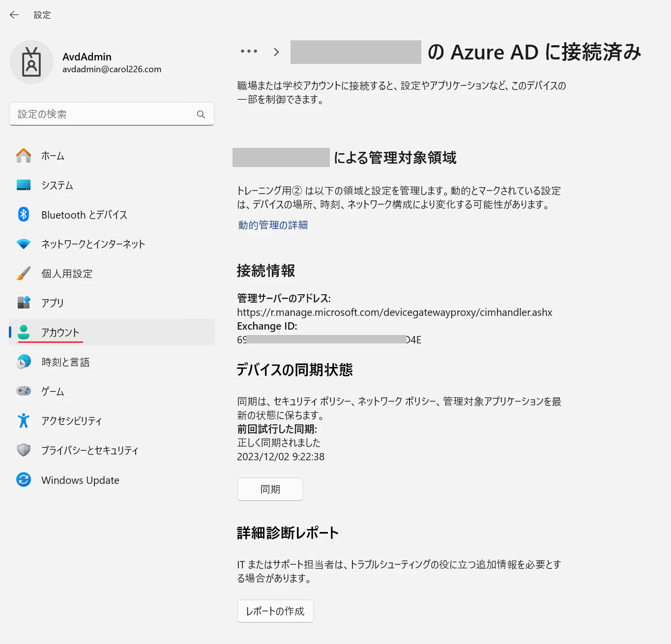Select the アカウント menu item
This screenshot has height=644, width=671.
tap(112, 332)
